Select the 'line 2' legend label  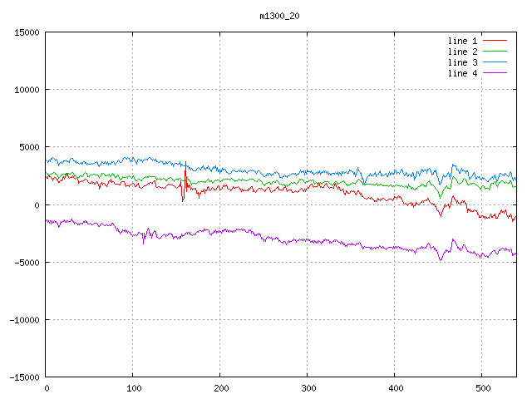[462, 52]
